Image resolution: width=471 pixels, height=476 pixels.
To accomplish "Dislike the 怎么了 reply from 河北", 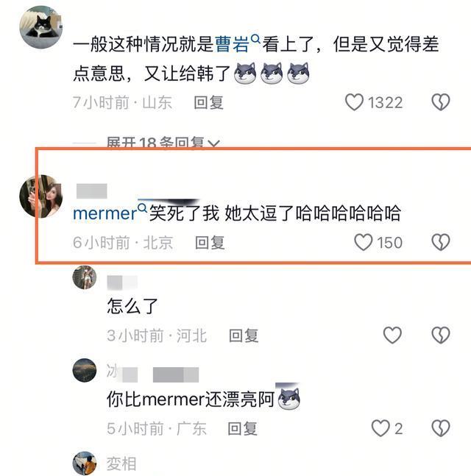I will (x=441, y=335).
